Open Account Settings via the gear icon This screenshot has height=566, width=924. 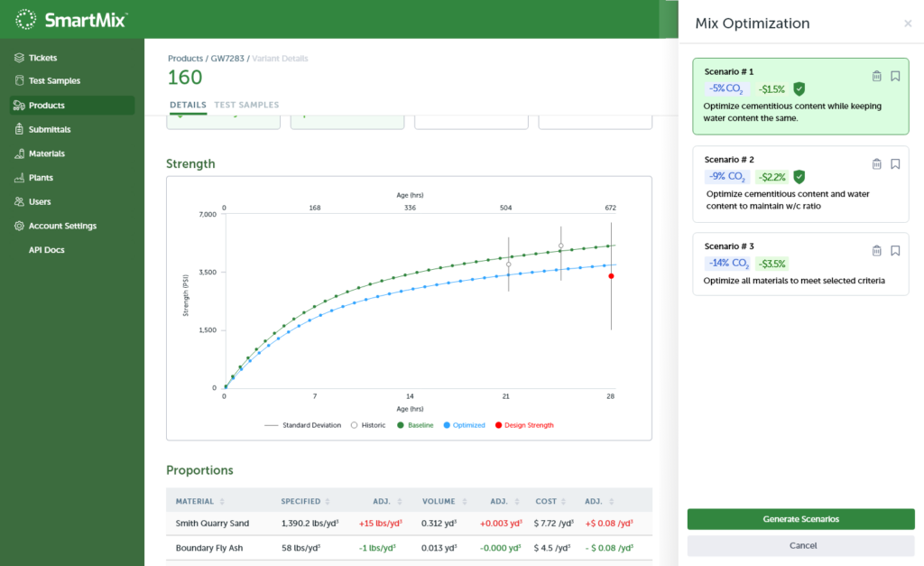tap(19, 226)
